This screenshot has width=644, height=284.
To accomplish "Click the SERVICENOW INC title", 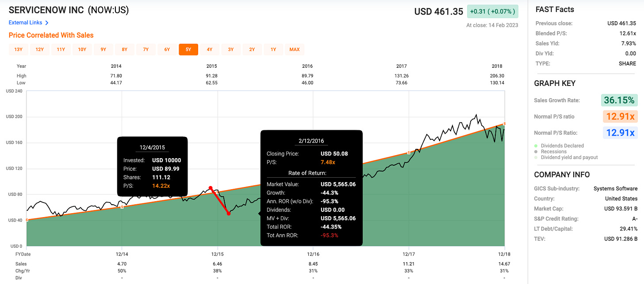I will [46, 10].
